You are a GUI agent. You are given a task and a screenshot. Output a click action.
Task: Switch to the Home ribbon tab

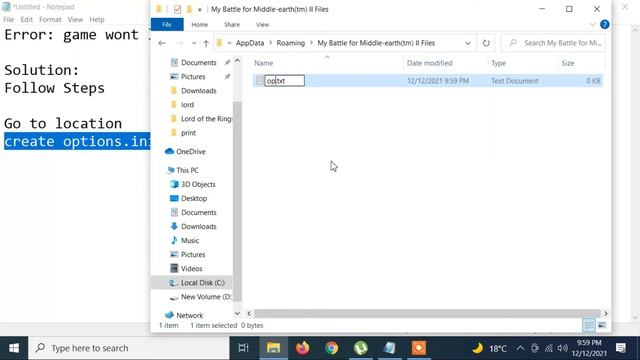[x=200, y=24]
